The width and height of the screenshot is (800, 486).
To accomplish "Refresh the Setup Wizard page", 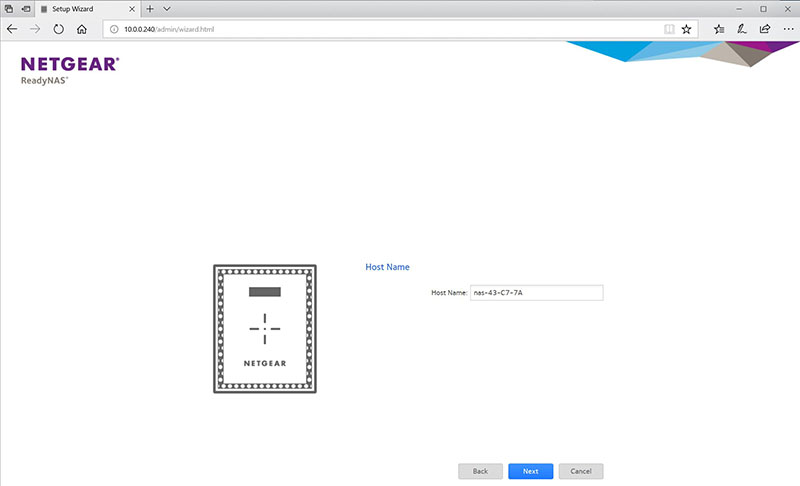I will click(59, 29).
